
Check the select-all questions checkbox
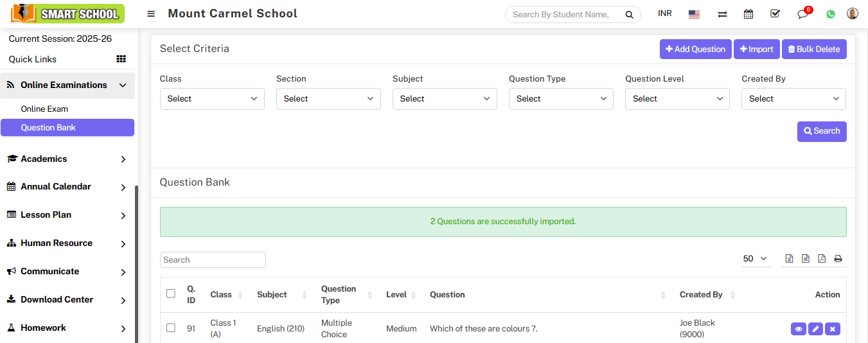171,294
